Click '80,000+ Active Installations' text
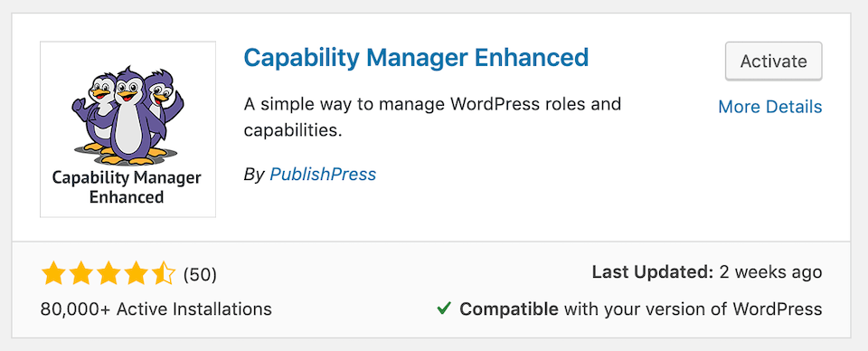 (156, 308)
